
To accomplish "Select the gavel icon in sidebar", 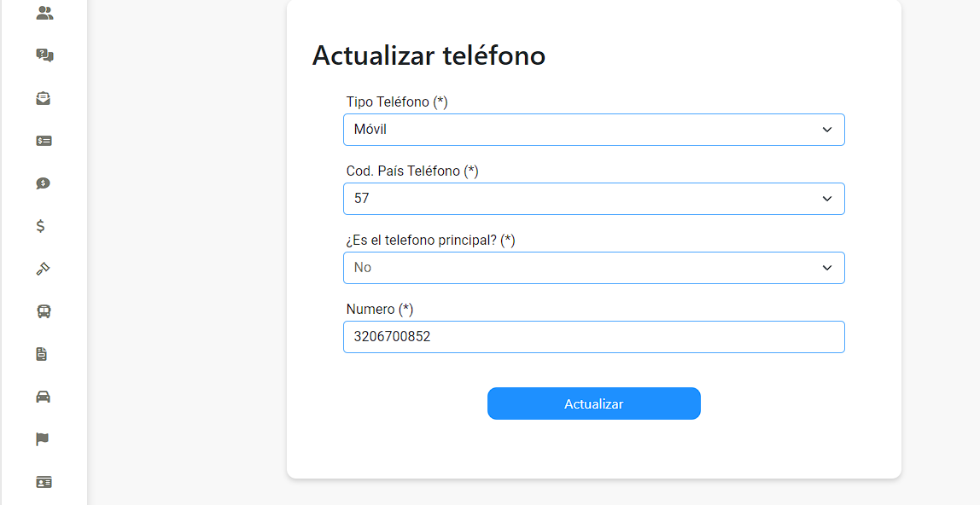I will pos(43,269).
